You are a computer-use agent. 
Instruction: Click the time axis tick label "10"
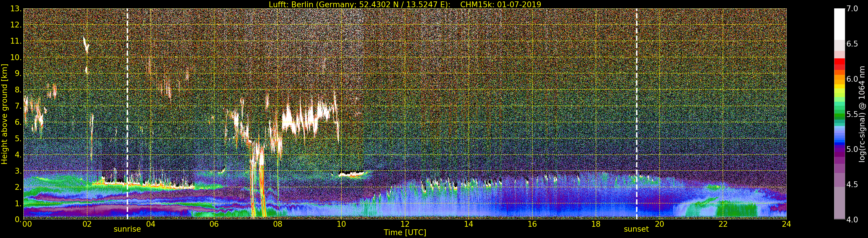click(x=341, y=224)
